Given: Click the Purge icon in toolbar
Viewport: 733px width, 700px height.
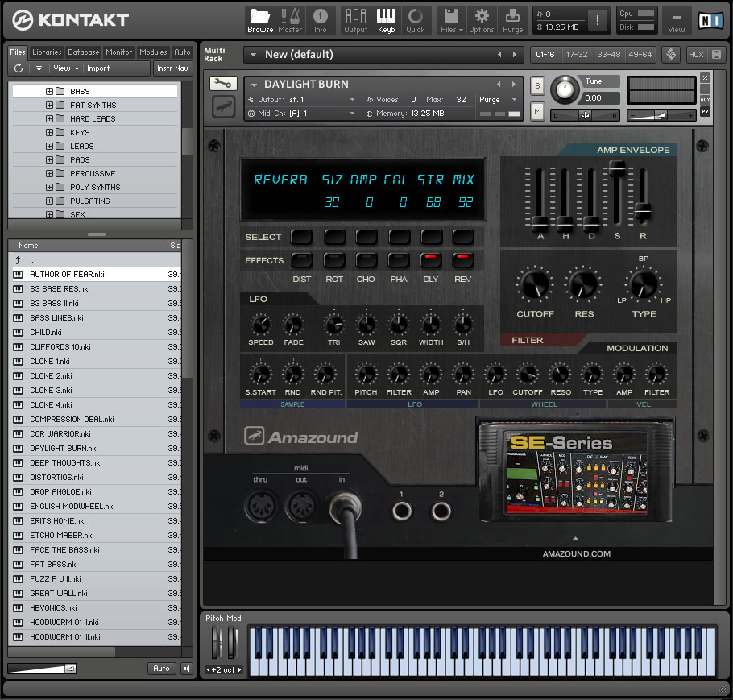Looking at the screenshot, I should (512, 21).
